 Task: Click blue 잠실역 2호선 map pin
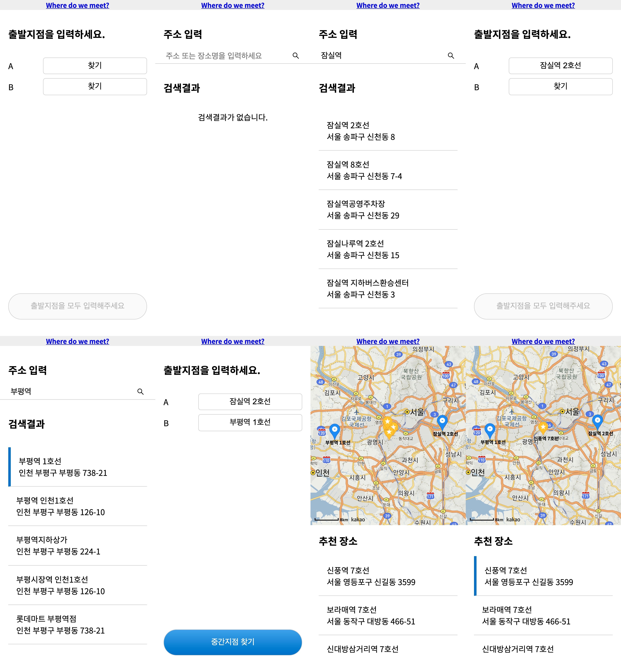tap(442, 422)
